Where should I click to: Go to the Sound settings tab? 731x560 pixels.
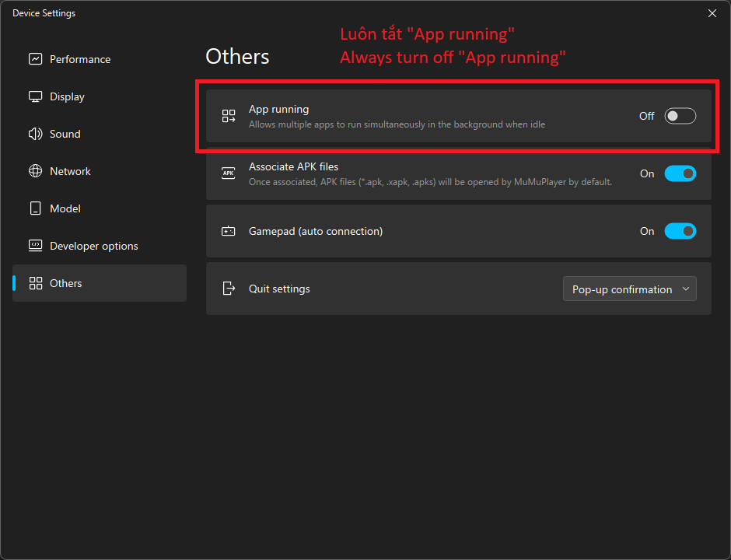[100, 134]
